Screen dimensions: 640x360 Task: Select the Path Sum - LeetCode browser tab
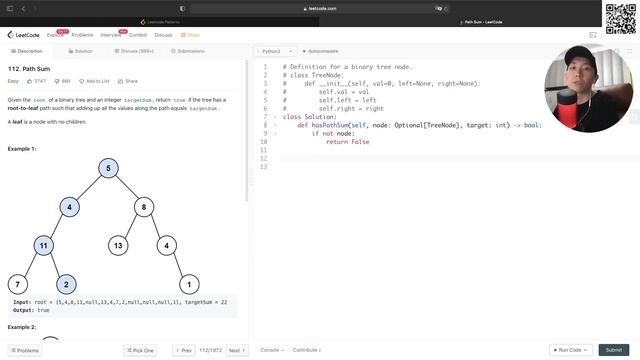tap(481, 22)
